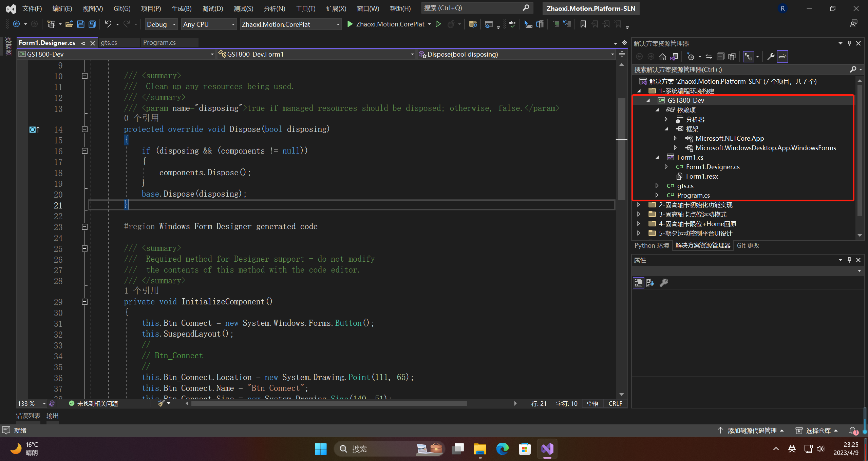Image resolution: width=868 pixels, height=461 pixels.
Task: Toggle categorized view in Properties panel
Action: pos(638,283)
